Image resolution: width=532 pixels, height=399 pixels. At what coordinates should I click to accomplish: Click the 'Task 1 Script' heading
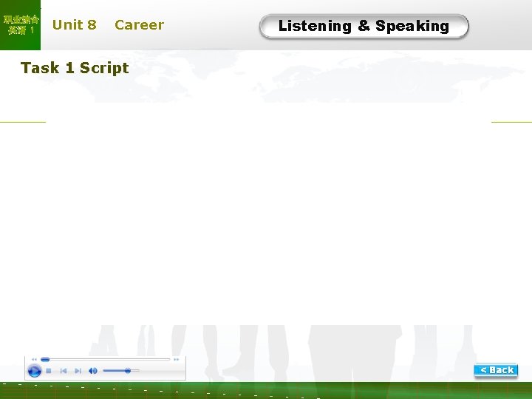click(x=75, y=68)
